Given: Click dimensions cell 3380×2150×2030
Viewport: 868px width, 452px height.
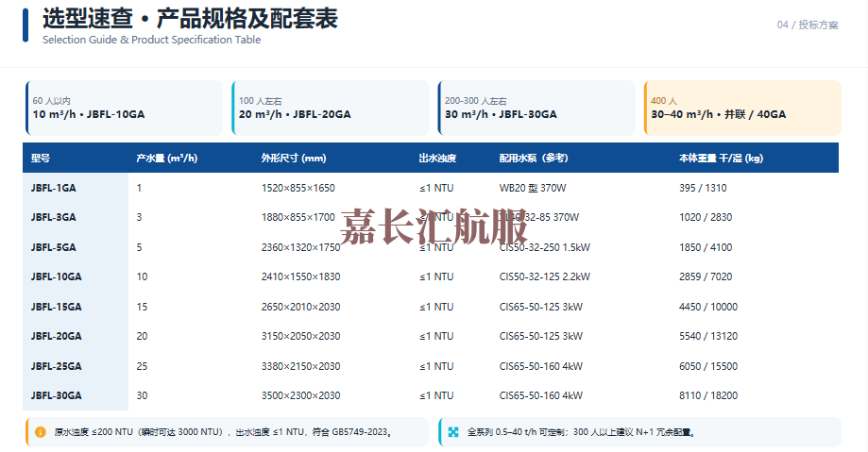Looking at the screenshot, I should [300, 366].
